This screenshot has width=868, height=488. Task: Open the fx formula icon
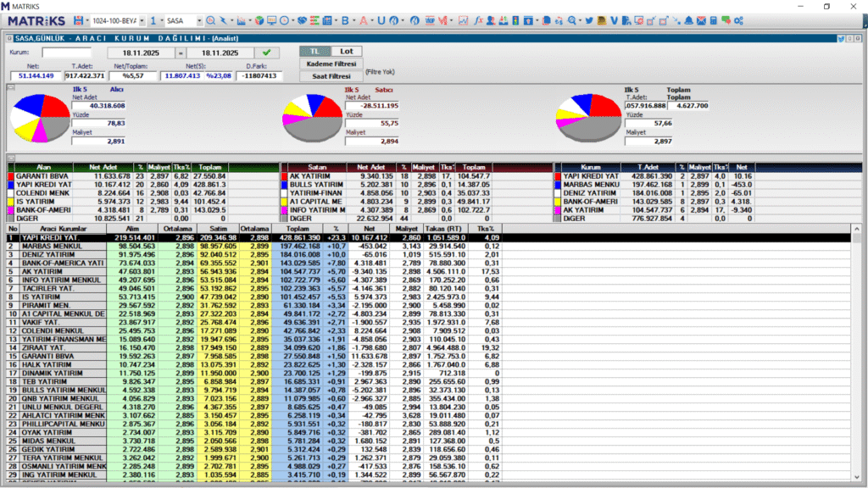(x=478, y=19)
